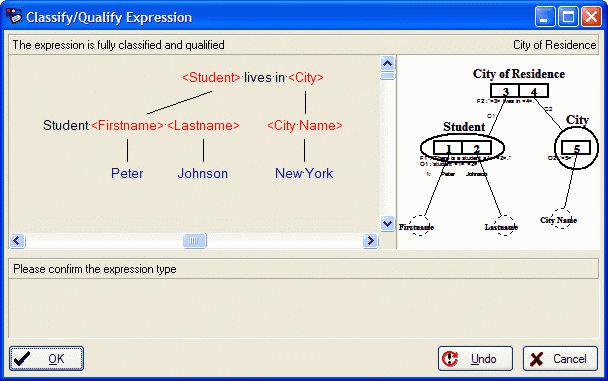Select the <Student> placeholder in expression
The width and height of the screenshot is (608, 381).
pos(212,78)
